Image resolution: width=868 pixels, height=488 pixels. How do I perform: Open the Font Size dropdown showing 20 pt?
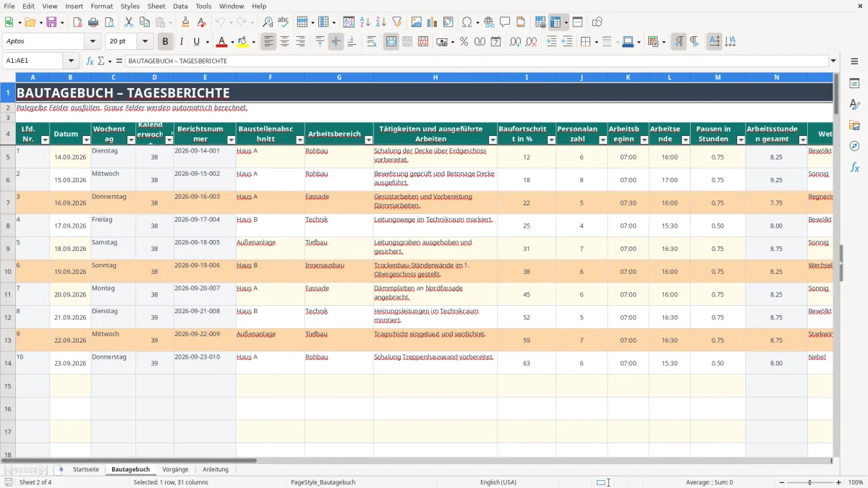(145, 42)
